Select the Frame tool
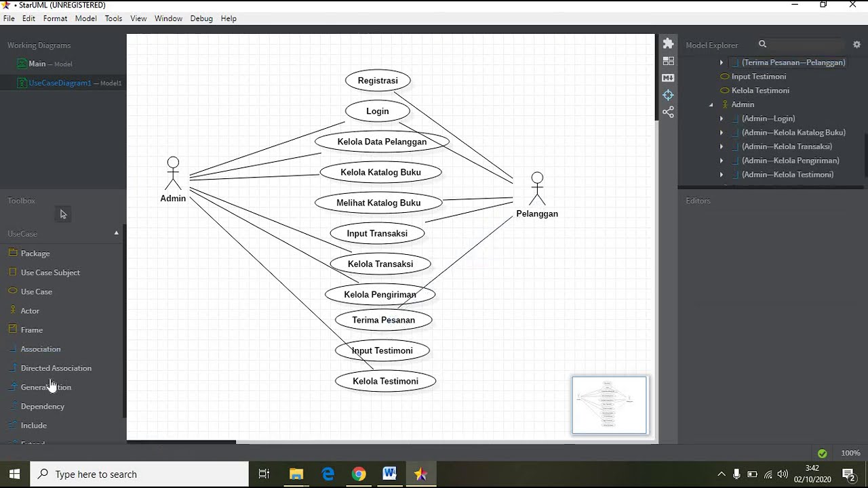 tap(32, 329)
